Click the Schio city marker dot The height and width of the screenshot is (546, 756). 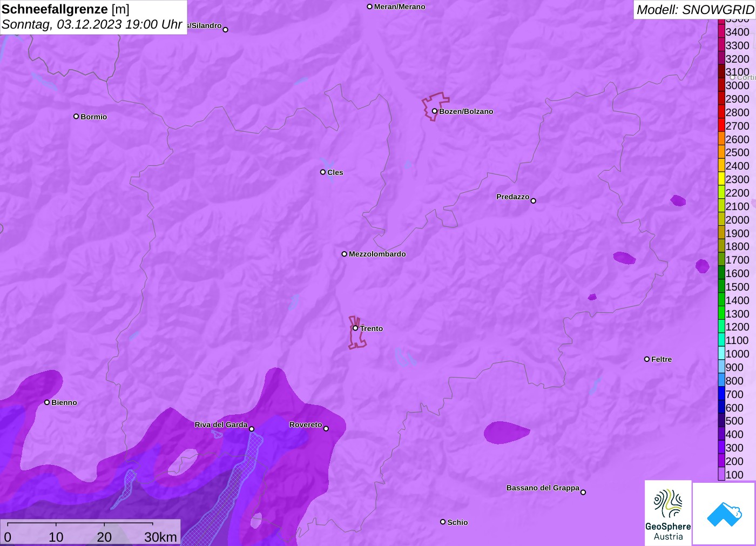pyautogui.click(x=443, y=522)
